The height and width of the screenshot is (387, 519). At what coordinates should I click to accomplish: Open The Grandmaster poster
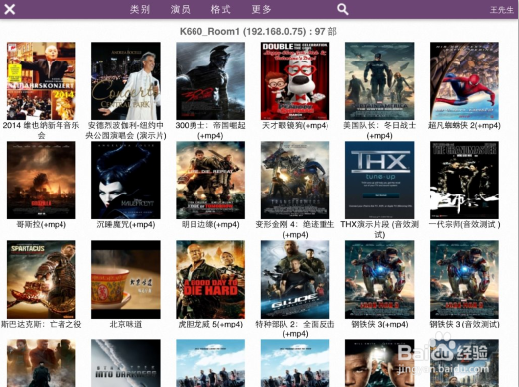[x=464, y=180]
